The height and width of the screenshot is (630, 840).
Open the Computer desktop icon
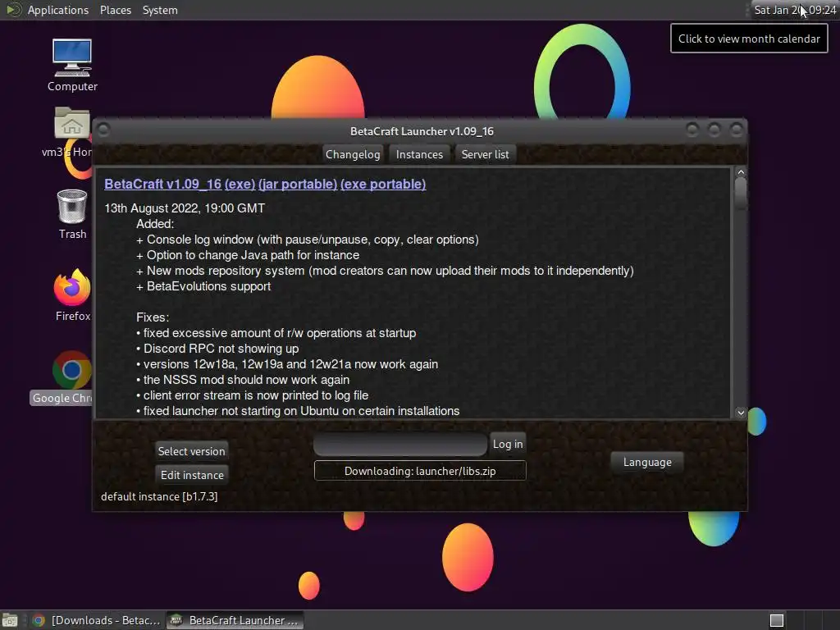[x=72, y=65]
